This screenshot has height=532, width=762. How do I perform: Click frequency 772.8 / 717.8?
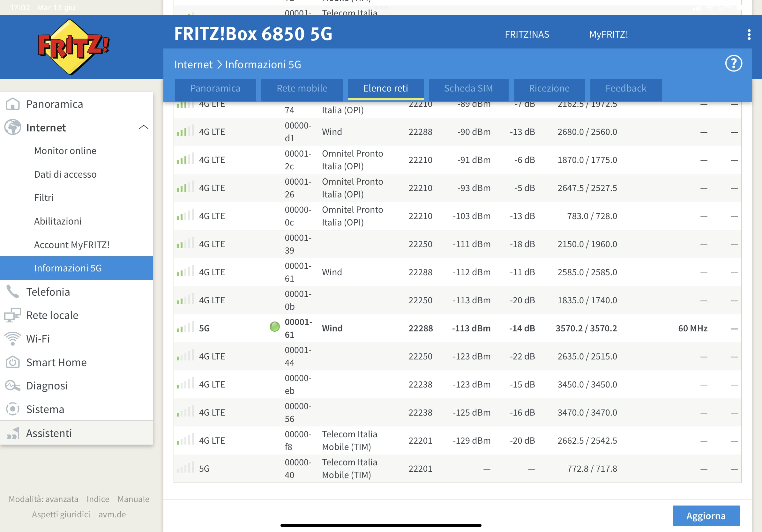pos(592,468)
